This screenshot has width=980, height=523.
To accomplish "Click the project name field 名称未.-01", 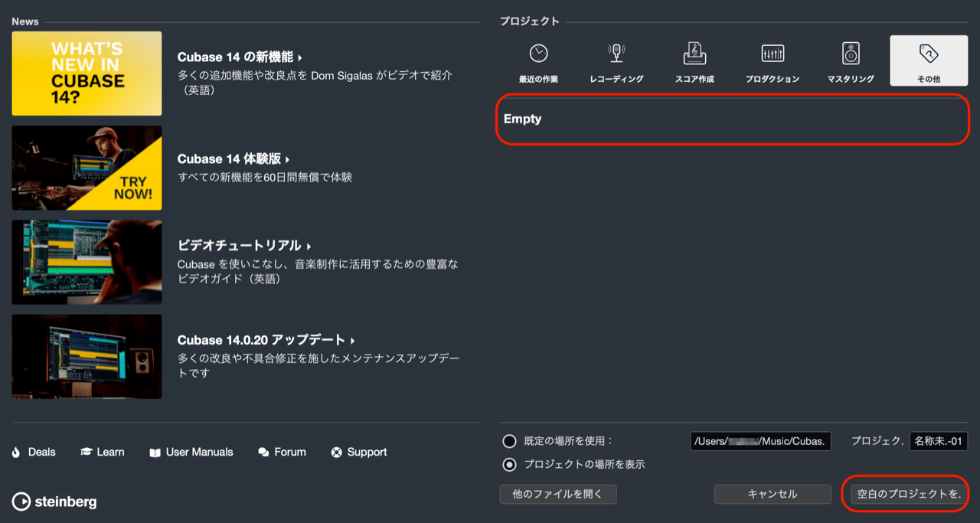I will pyautogui.click(x=938, y=441).
